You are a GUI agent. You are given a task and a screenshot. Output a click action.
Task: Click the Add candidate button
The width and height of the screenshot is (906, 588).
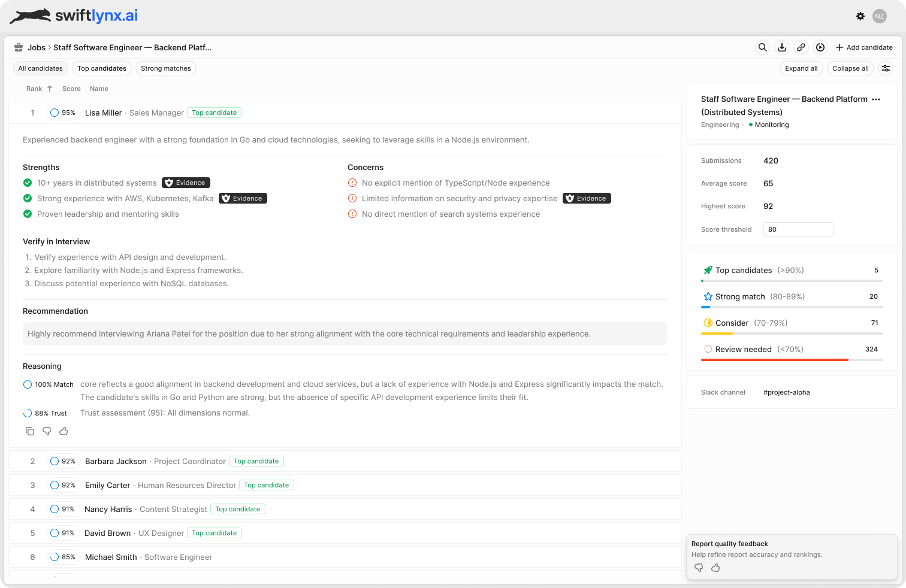[x=864, y=47]
